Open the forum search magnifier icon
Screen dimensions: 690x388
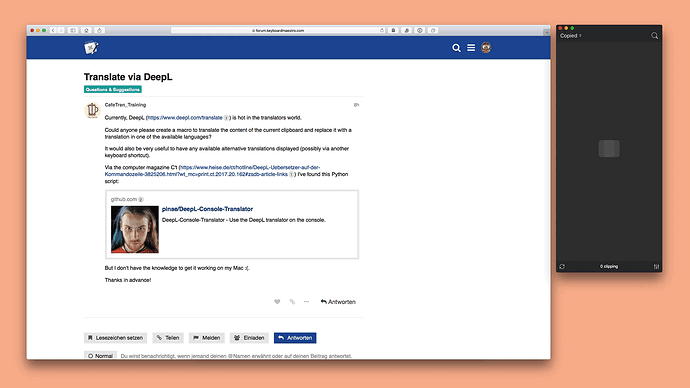456,48
